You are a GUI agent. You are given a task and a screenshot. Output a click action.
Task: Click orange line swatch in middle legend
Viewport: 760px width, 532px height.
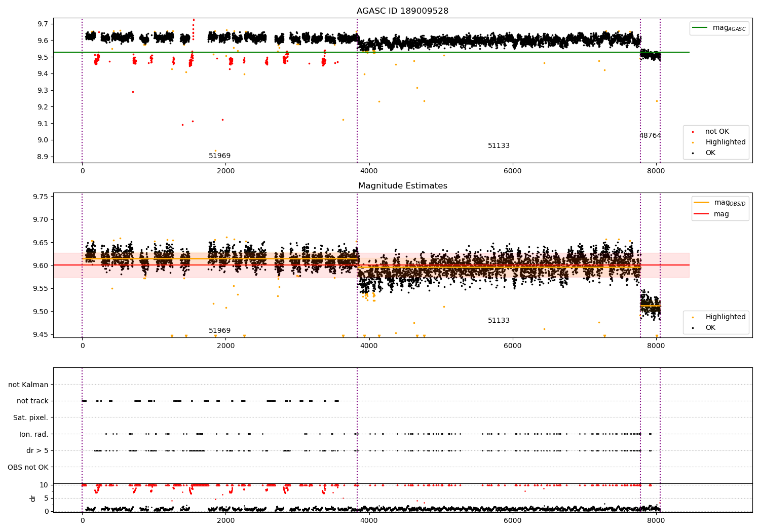click(x=702, y=203)
